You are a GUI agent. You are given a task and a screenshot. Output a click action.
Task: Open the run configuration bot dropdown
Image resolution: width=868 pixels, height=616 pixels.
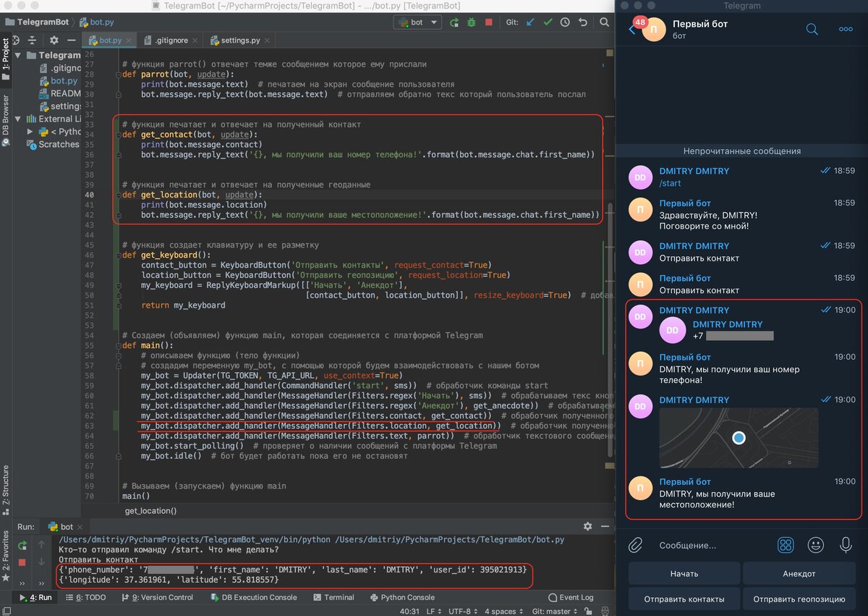(417, 22)
